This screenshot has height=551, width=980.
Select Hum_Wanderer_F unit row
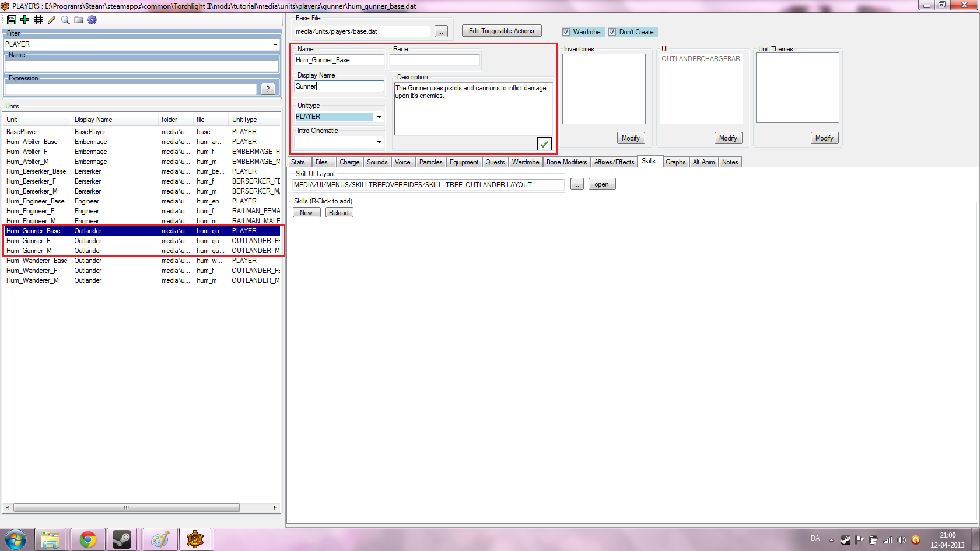click(x=142, y=271)
